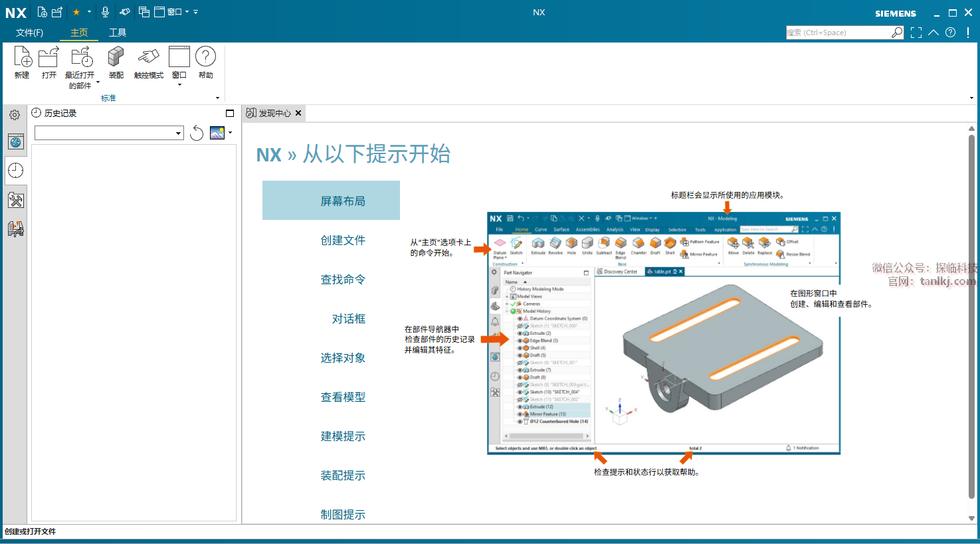Click the 帮助 (Help) ribbon icon

[206, 58]
